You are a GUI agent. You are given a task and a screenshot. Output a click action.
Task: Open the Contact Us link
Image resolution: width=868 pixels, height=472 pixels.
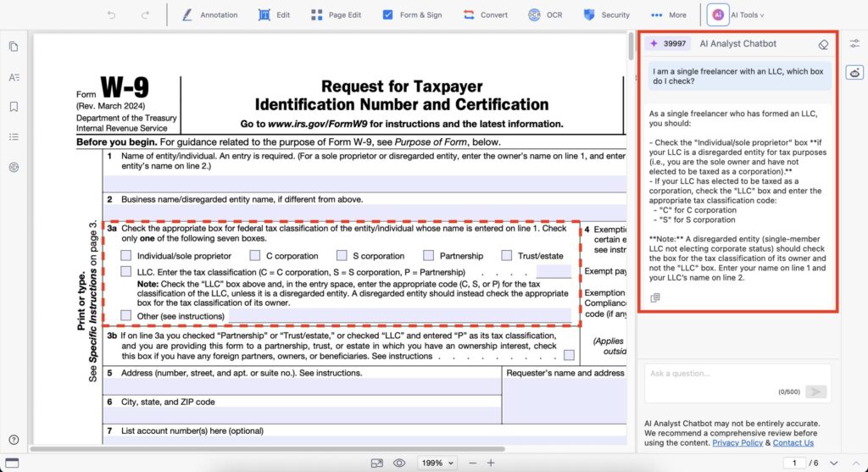[793, 442]
